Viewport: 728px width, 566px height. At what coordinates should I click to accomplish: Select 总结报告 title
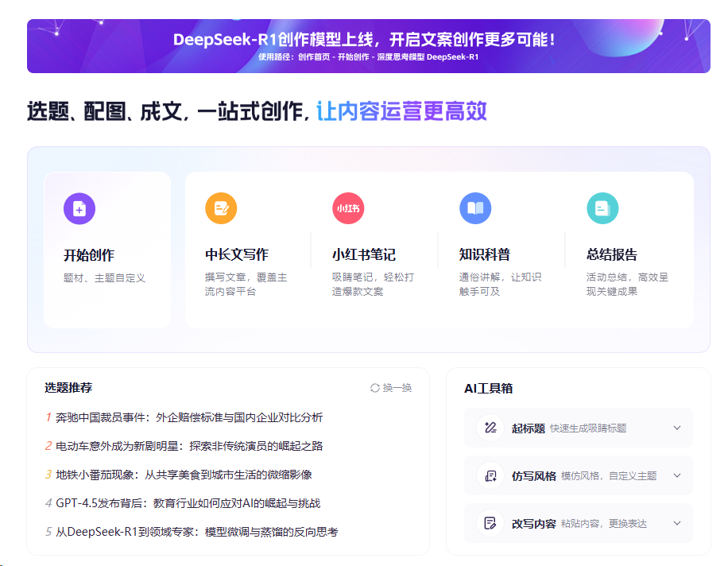pyautogui.click(x=612, y=254)
